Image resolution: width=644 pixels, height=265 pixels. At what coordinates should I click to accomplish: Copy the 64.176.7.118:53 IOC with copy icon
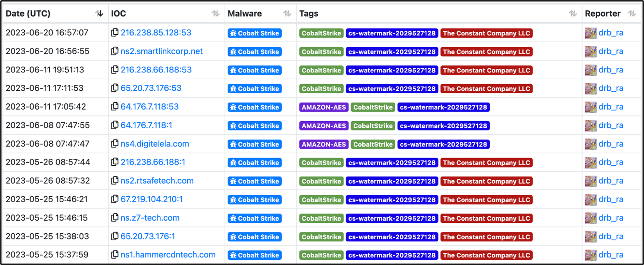point(115,107)
